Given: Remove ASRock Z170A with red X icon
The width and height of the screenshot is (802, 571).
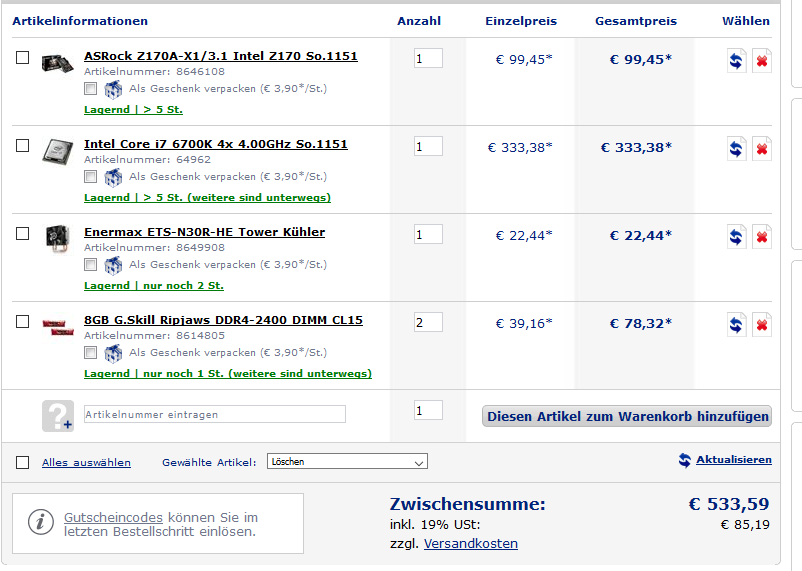Looking at the screenshot, I should tap(762, 61).
